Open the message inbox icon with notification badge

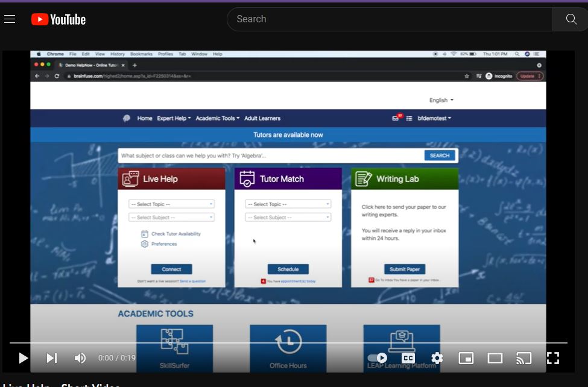(x=396, y=119)
